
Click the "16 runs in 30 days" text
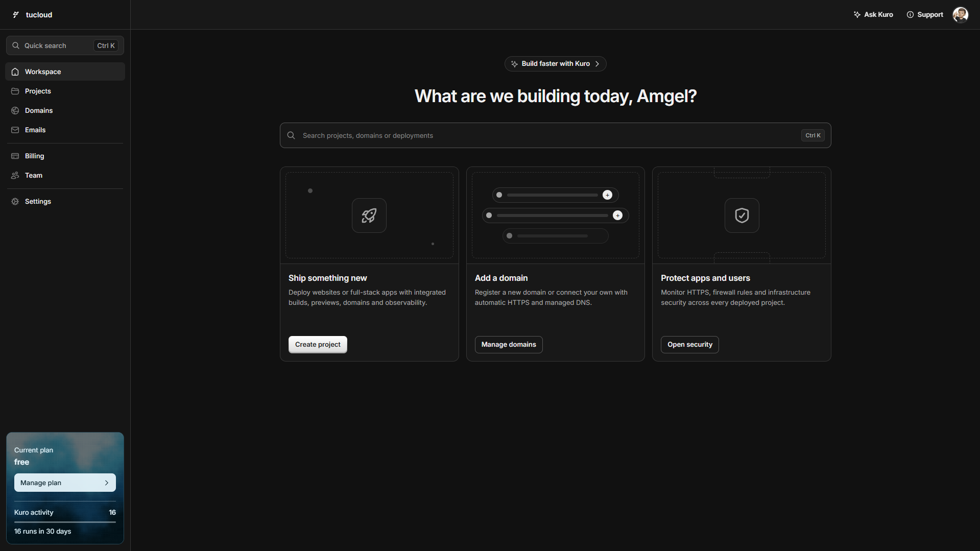(x=43, y=532)
